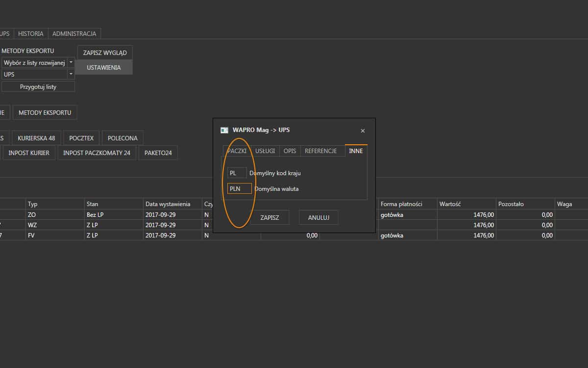Expand the UPS export method dropdown
Screen dimensions: 588x368
click(x=71, y=74)
